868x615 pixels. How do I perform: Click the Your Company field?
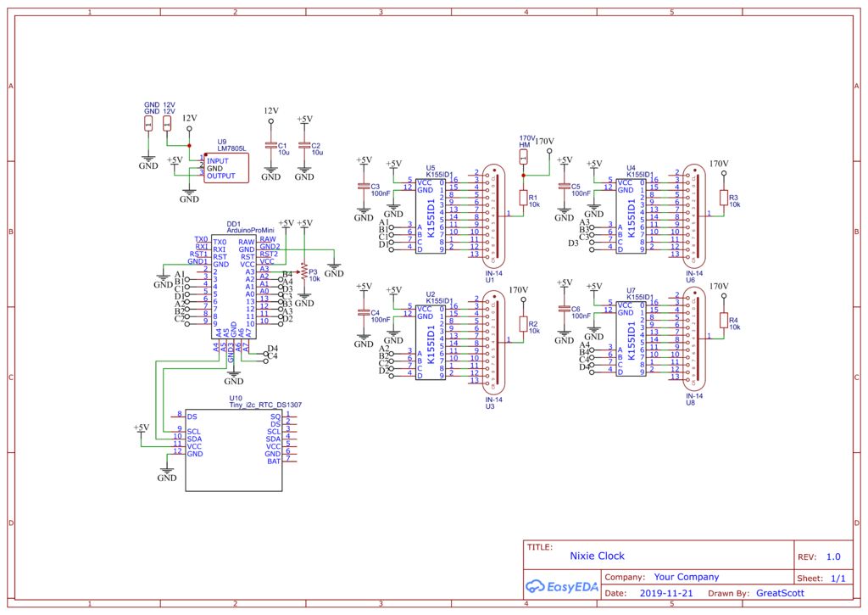[x=687, y=577]
